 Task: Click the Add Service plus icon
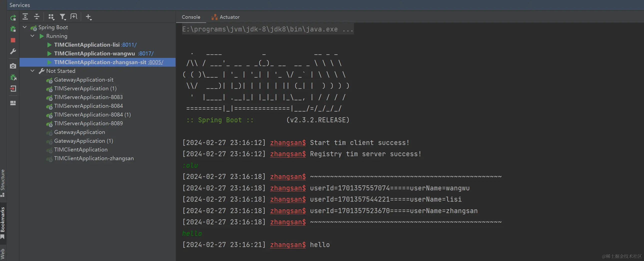[88, 17]
